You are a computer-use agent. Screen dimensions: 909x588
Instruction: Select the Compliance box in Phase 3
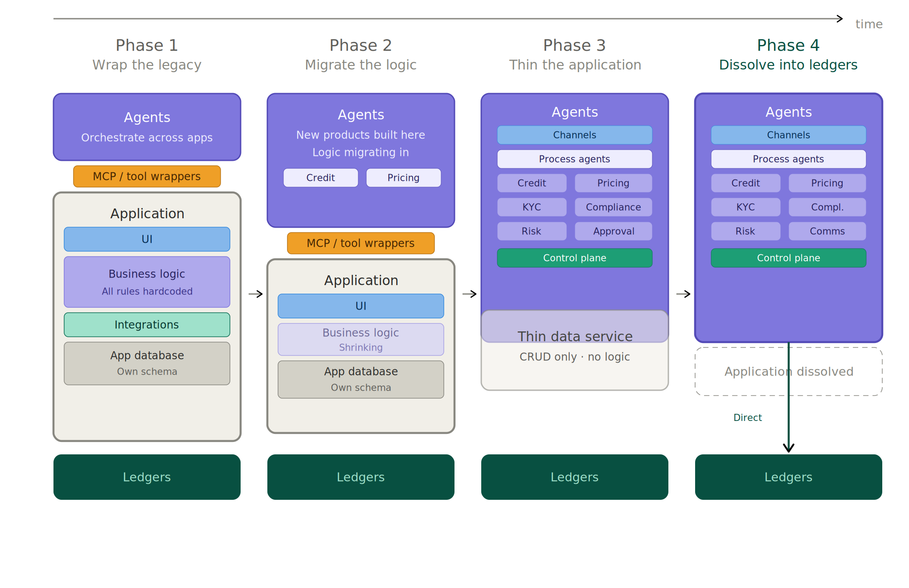pyautogui.click(x=614, y=207)
